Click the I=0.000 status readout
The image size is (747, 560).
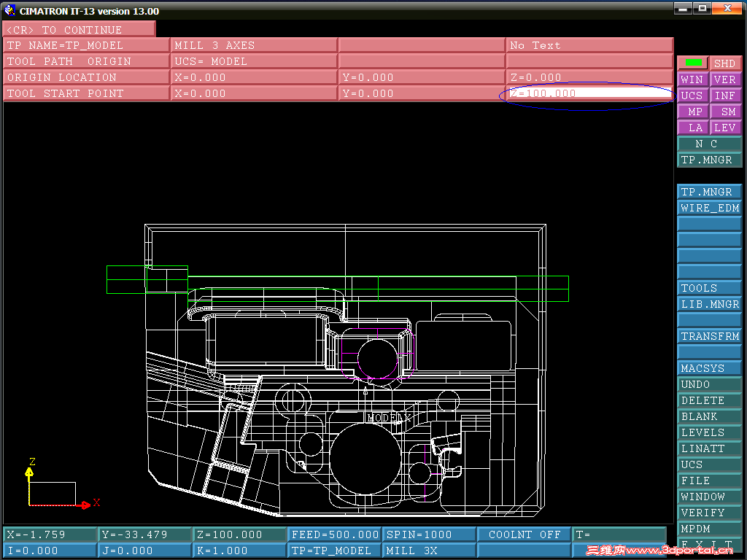tap(50, 551)
